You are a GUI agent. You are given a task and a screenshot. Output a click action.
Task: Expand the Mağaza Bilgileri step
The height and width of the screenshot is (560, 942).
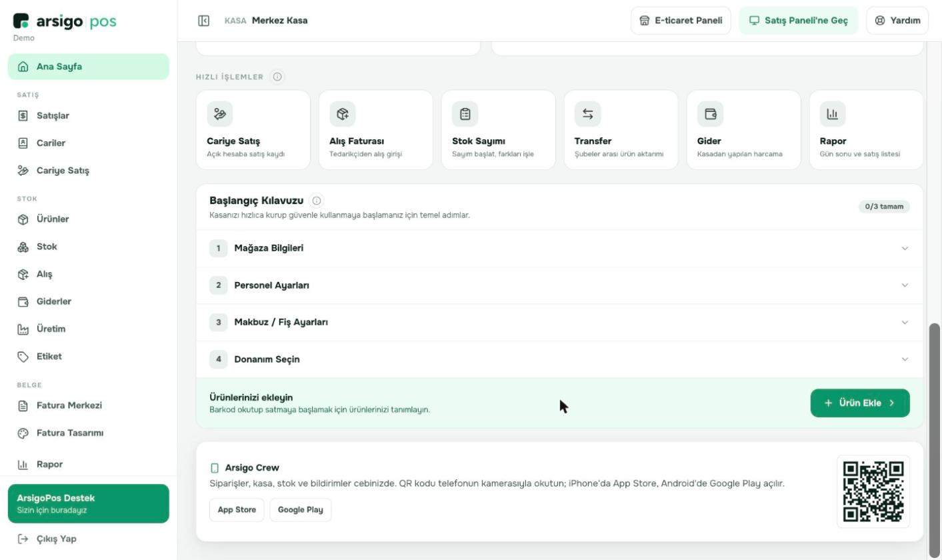coord(560,249)
